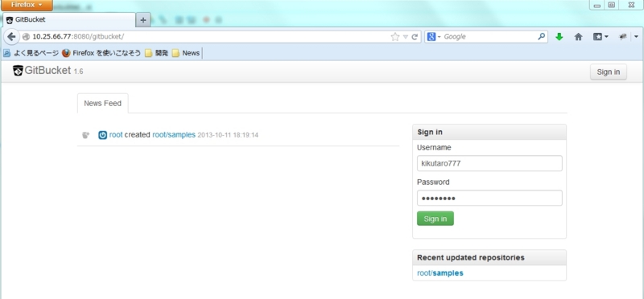Click the Username field with kikutaro777
This screenshot has width=644, height=299.
pos(489,163)
